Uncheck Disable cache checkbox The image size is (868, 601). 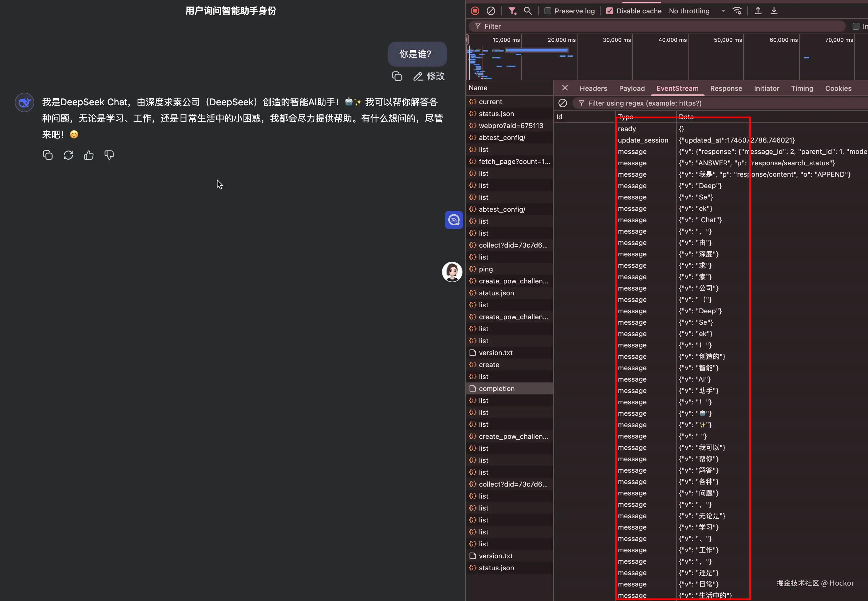pos(609,11)
